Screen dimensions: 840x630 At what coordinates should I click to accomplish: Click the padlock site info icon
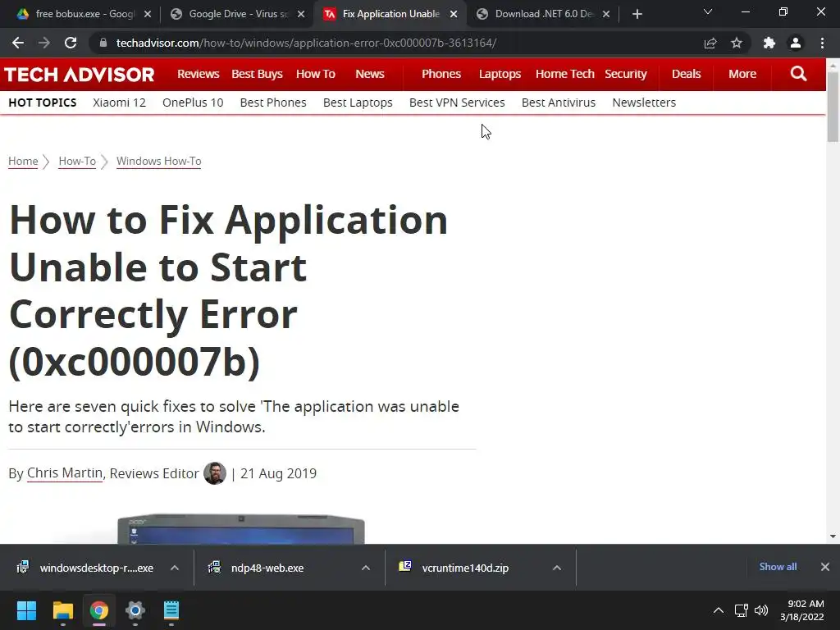pyautogui.click(x=103, y=43)
